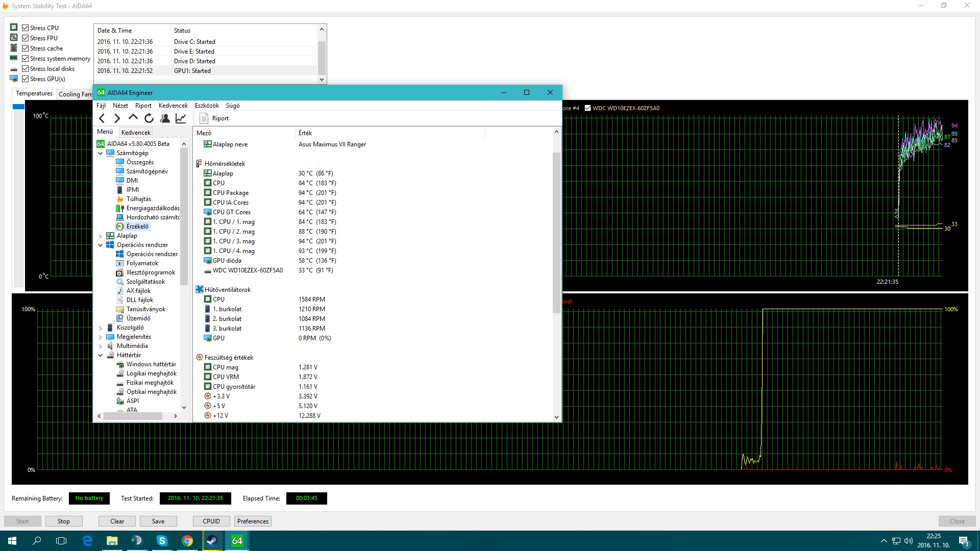980x551 pixels.
Task: Click the Stop button
Action: (x=64, y=521)
